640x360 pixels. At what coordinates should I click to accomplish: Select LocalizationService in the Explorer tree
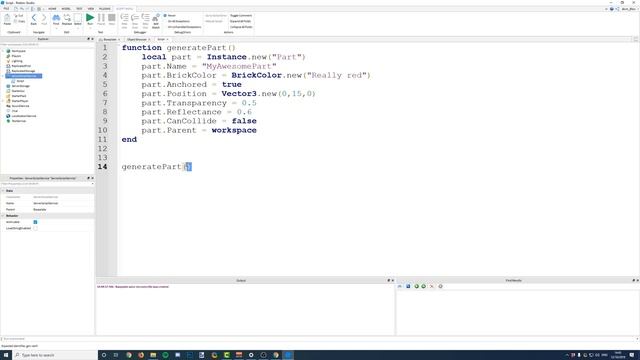pyautogui.click(x=24, y=116)
